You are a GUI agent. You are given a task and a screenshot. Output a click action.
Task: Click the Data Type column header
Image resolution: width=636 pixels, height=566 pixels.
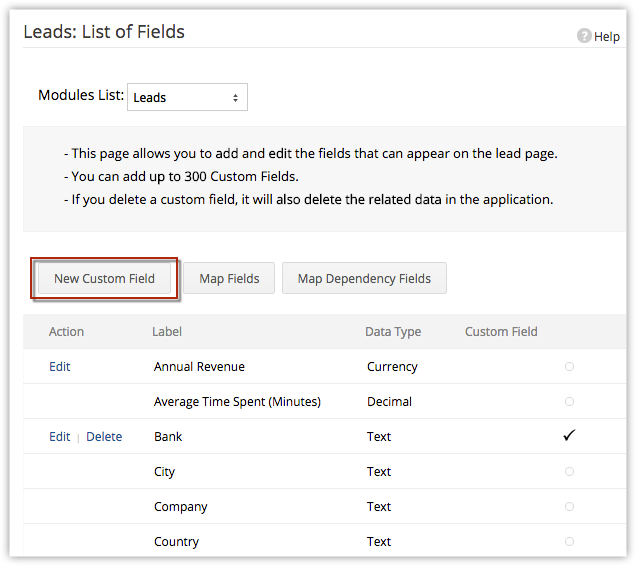point(393,331)
